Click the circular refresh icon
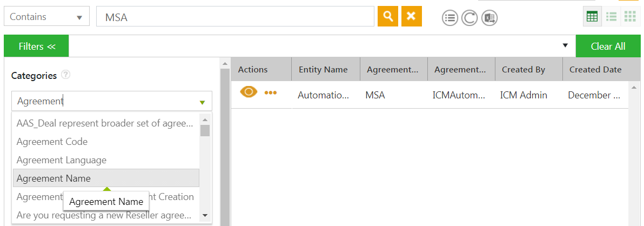This screenshot has width=644, height=226. click(469, 18)
